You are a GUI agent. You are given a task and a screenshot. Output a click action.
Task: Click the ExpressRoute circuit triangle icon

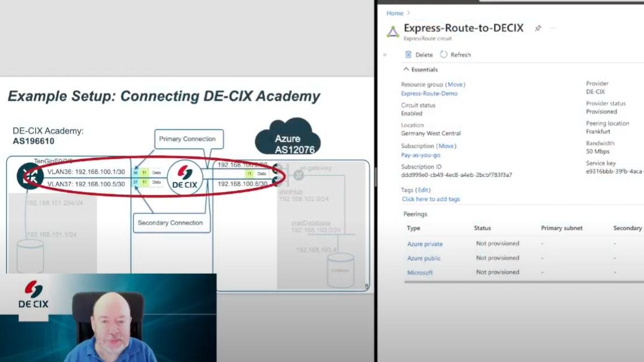393,32
